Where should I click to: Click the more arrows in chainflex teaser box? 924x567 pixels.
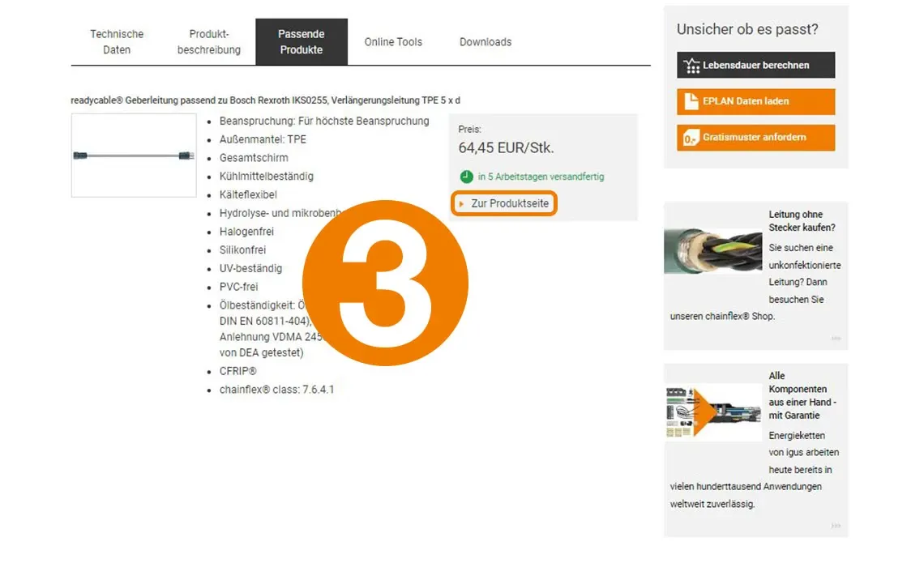pyautogui.click(x=836, y=338)
